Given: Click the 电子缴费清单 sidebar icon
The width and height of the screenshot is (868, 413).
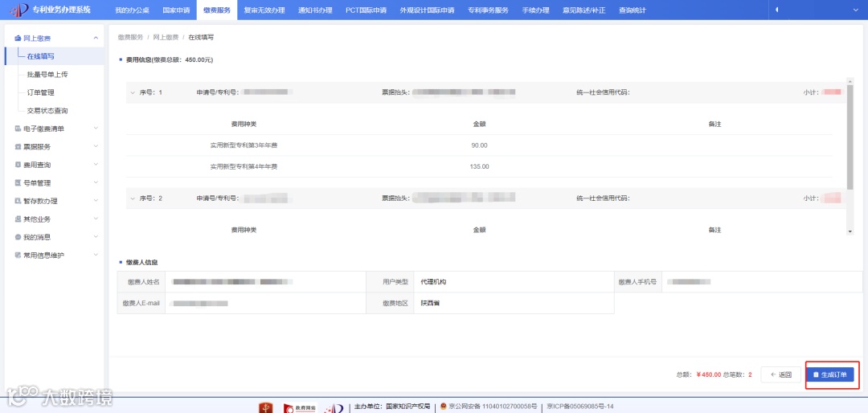Looking at the screenshot, I should click(x=18, y=129).
